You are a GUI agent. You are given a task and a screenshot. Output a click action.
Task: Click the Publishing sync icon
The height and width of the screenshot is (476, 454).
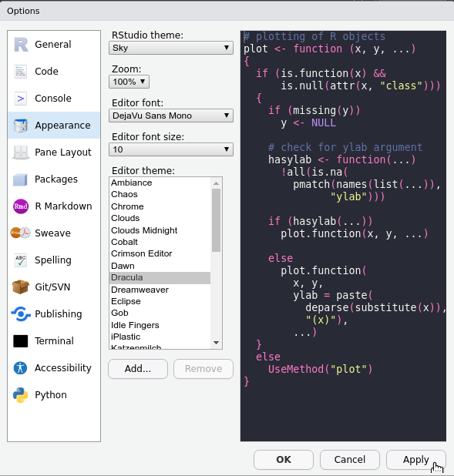pos(21,314)
